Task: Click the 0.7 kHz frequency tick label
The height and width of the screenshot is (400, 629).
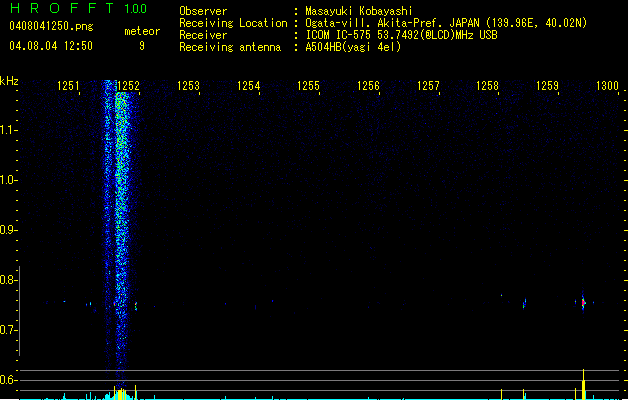Action: click(8, 330)
